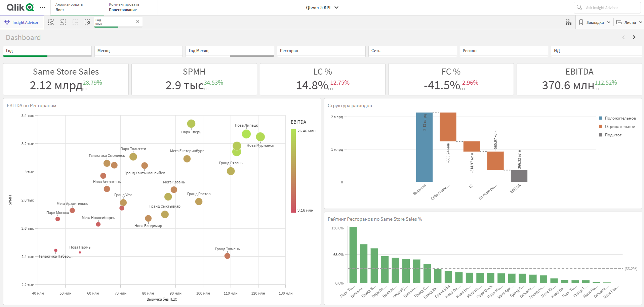Image resolution: width=644 pixels, height=307 pixels.
Task: Clear all selections icon
Action: pos(87,22)
